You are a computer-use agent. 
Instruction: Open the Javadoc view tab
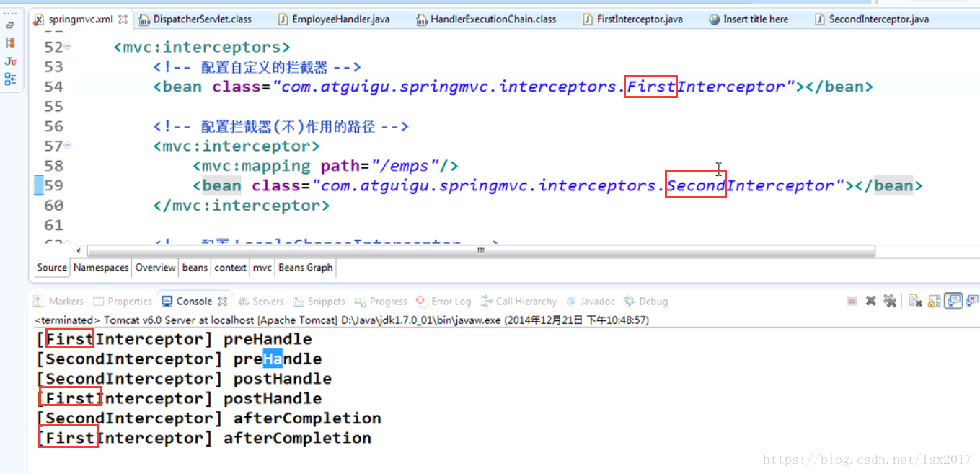pos(591,302)
